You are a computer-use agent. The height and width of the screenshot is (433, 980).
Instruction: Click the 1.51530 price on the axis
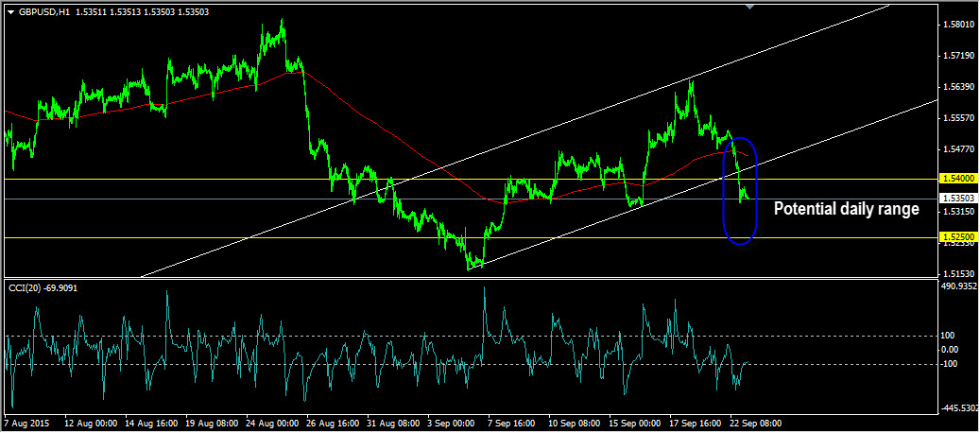pyautogui.click(x=961, y=273)
